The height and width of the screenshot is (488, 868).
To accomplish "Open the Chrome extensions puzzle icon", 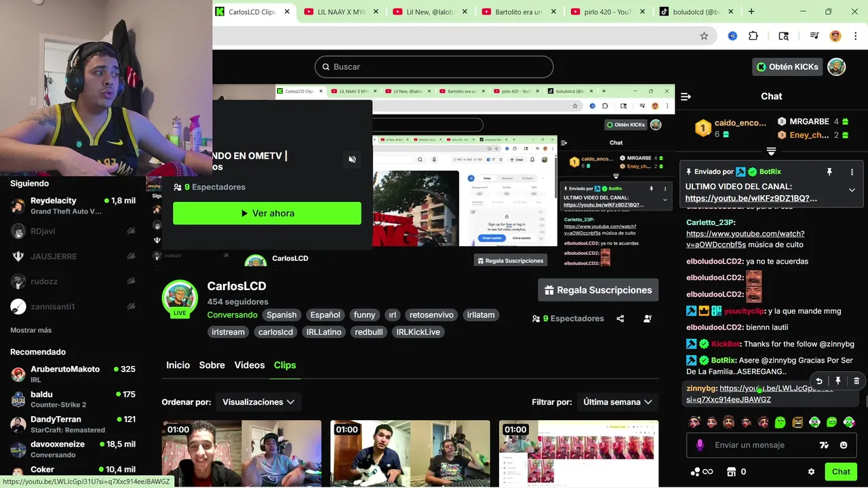I will click(753, 36).
